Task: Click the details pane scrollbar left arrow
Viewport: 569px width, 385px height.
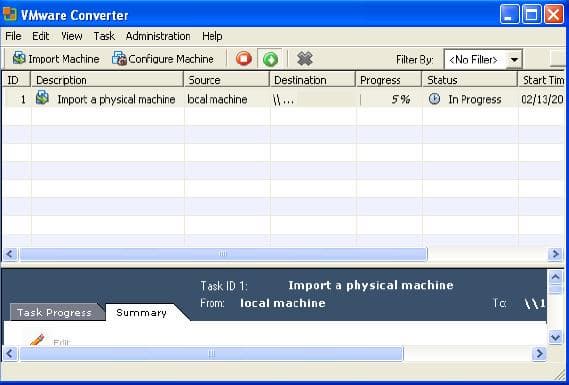Action: pos(10,353)
